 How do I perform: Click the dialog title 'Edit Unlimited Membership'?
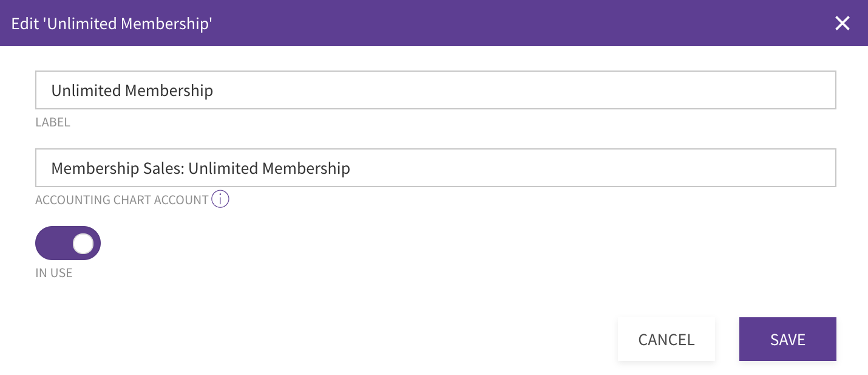[x=112, y=24]
